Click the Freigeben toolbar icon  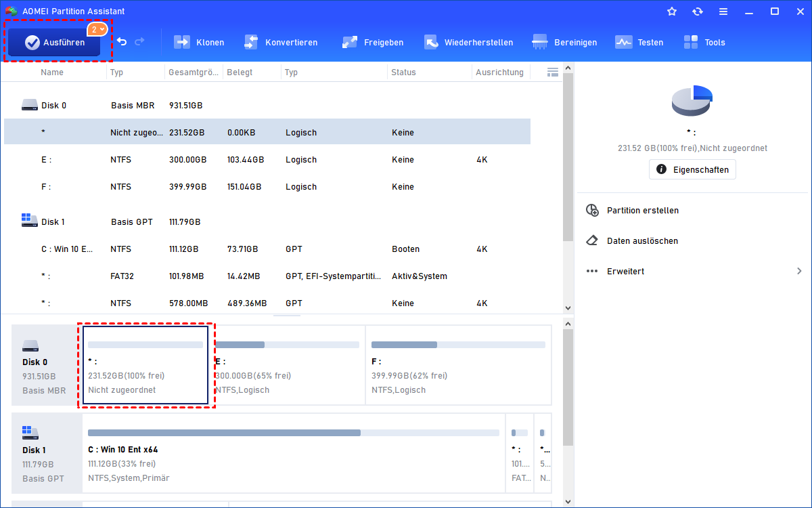pyautogui.click(x=350, y=42)
